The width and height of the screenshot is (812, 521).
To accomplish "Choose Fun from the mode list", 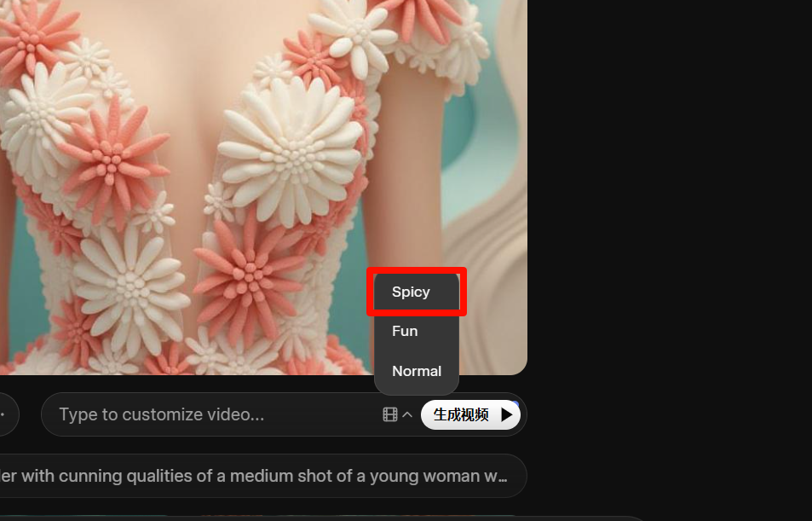I will coord(405,331).
